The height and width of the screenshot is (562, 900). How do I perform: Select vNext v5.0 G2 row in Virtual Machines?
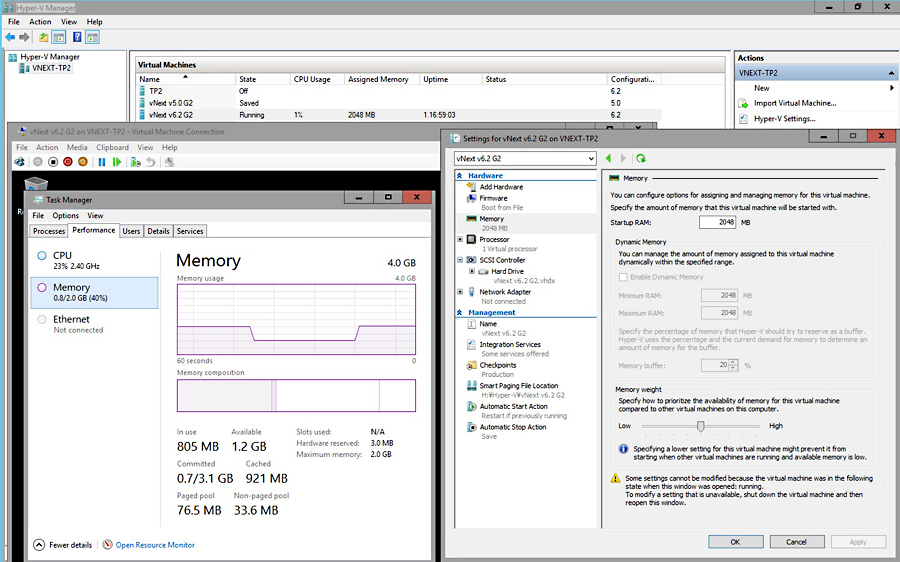click(399, 103)
